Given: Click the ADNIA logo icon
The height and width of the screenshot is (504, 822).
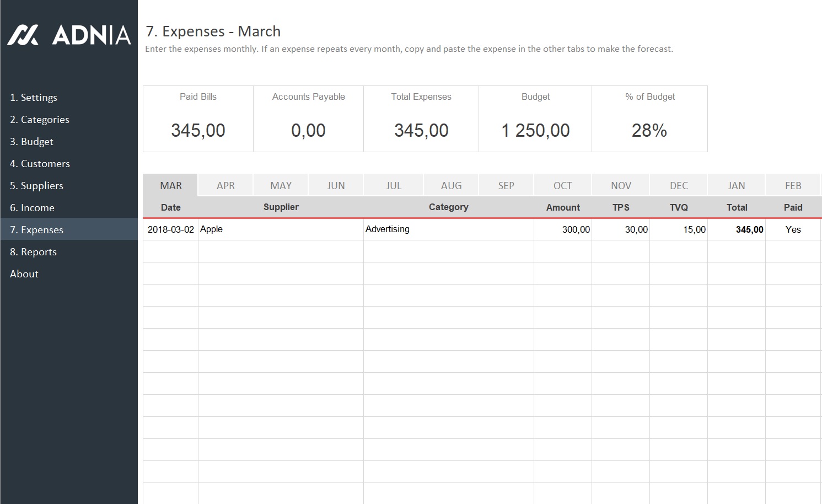Looking at the screenshot, I should 23,35.
